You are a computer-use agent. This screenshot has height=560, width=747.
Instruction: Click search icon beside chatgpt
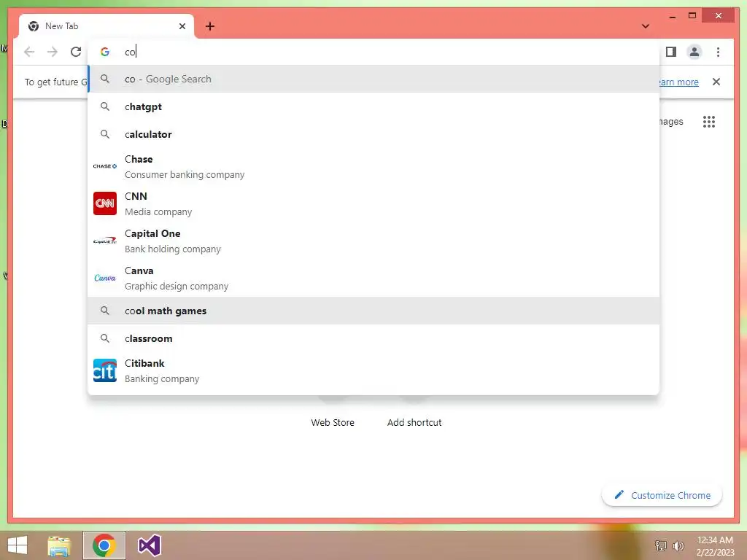click(105, 106)
